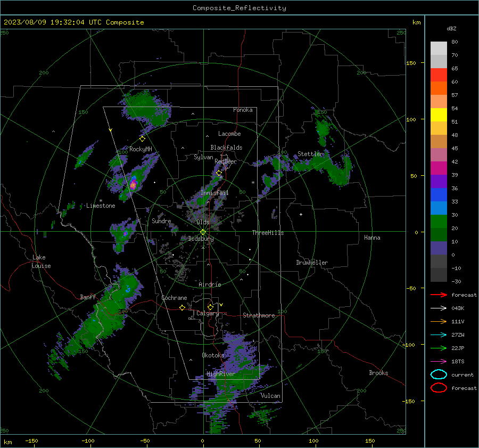Click the bright green swatch between 30 and 20 dBZ
Screen dimensions: 479x448
click(x=439, y=222)
